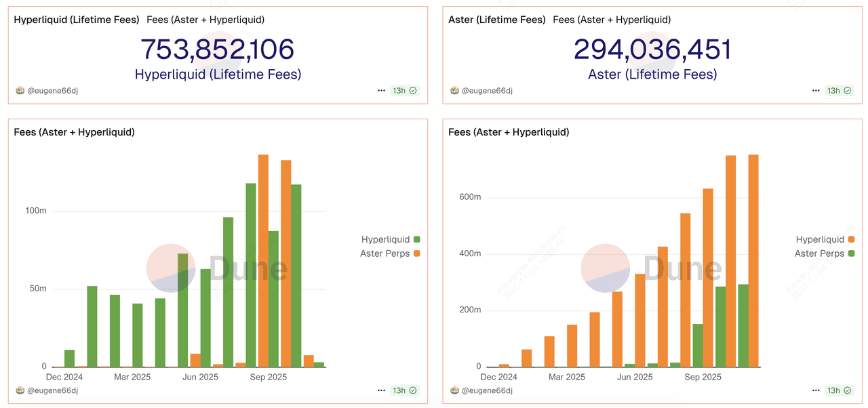The height and width of the screenshot is (408, 868).
Task: Open the Aster (Lifetime Fees) panel title
Action: point(497,20)
